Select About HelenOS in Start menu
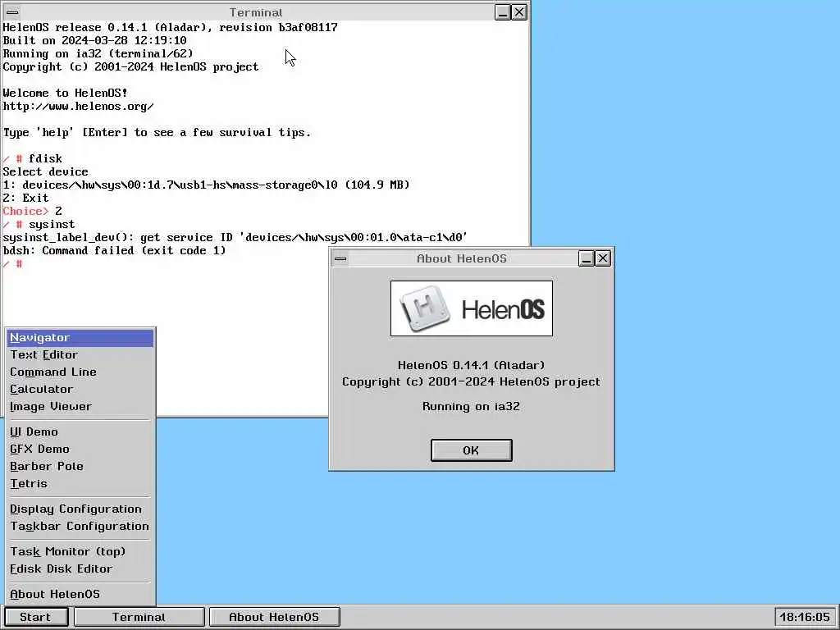The height and width of the screenshot is (630, 840). [x=80, y=594]
